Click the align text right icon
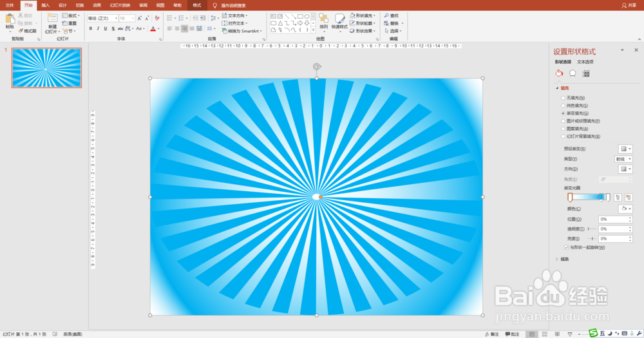Screen dimensions: 644x338 (184, 29)
